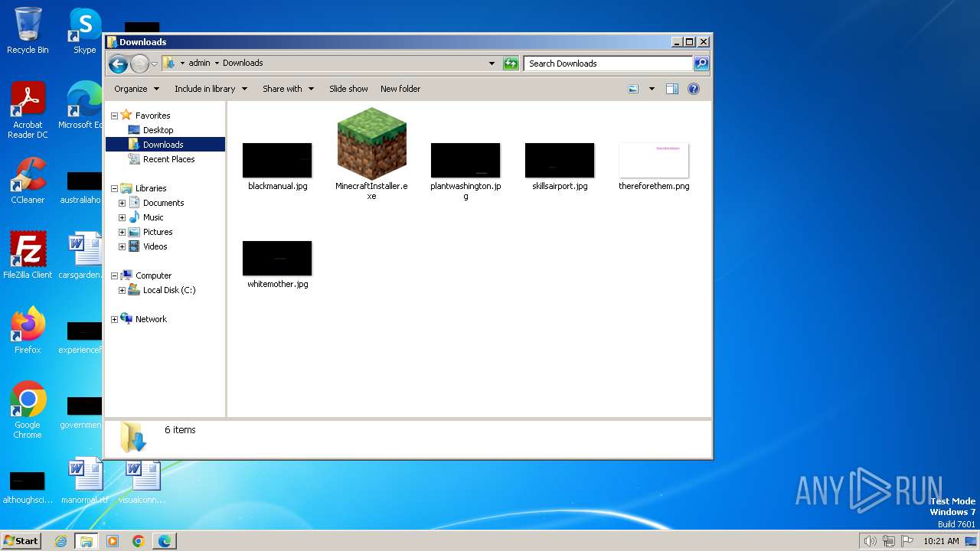
Task: Expand the Videos library node
Action: [x=122, y=246]
